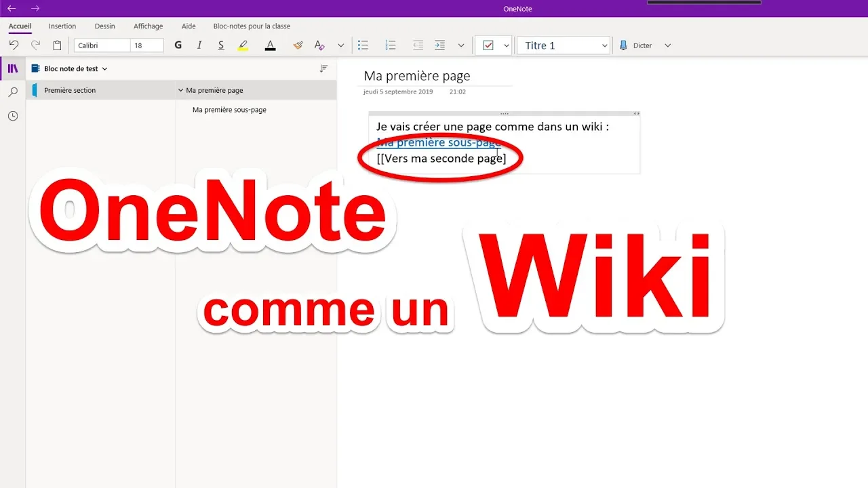Switch to the Accueil tab
868x488 pixels.
click(x=20, y=26)
